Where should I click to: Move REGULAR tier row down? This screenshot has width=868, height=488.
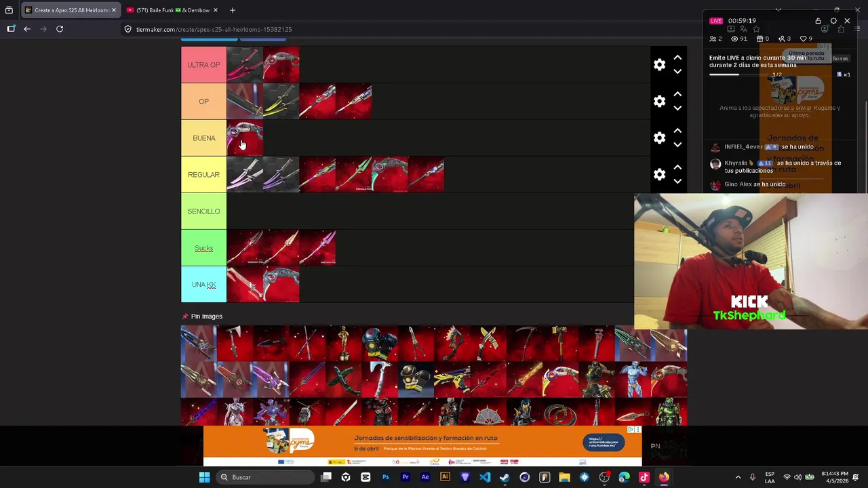[677, 181]
